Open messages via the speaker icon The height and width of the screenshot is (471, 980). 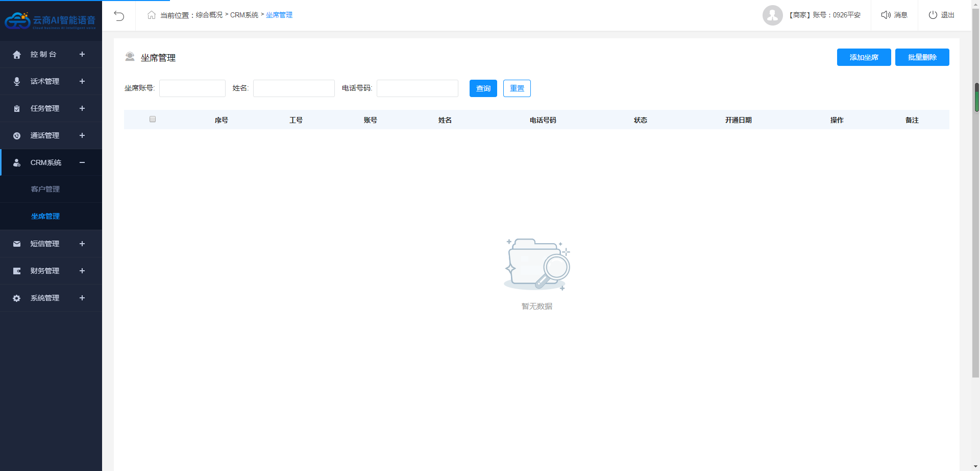886,15
